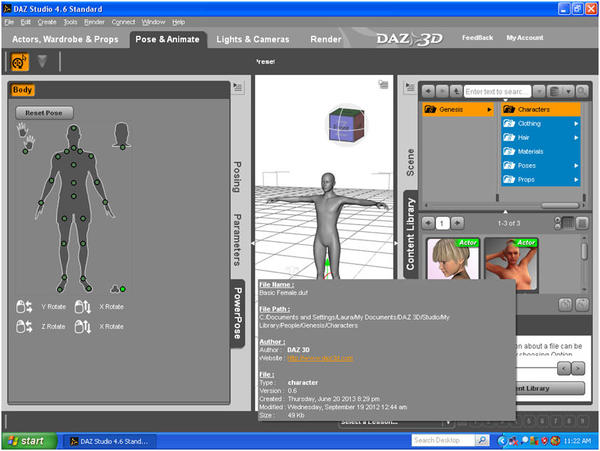
Task: Select the Characters folder
Action: 541,109
